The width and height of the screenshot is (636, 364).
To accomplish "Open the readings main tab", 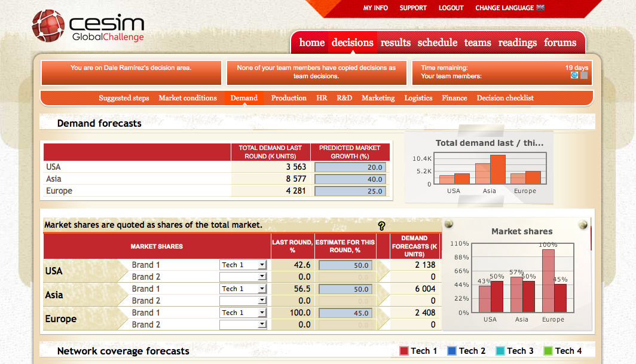I will (x=517, y=42).
